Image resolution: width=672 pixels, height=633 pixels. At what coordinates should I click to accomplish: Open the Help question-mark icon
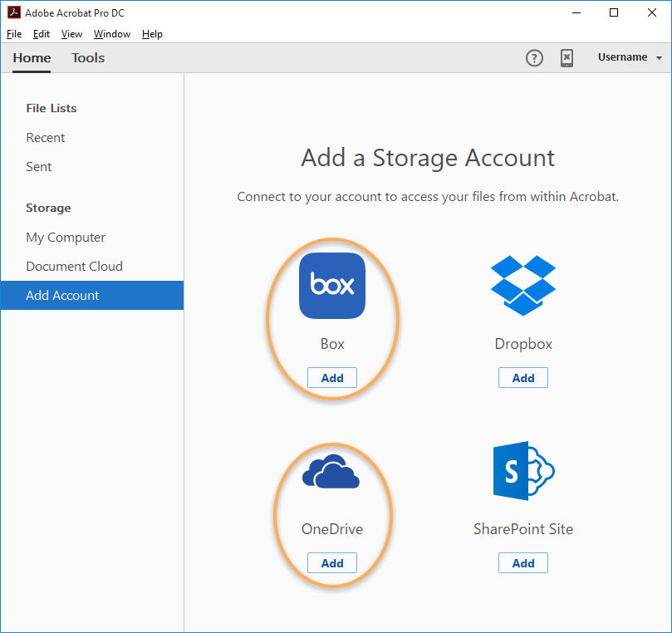tap(534, 58)
